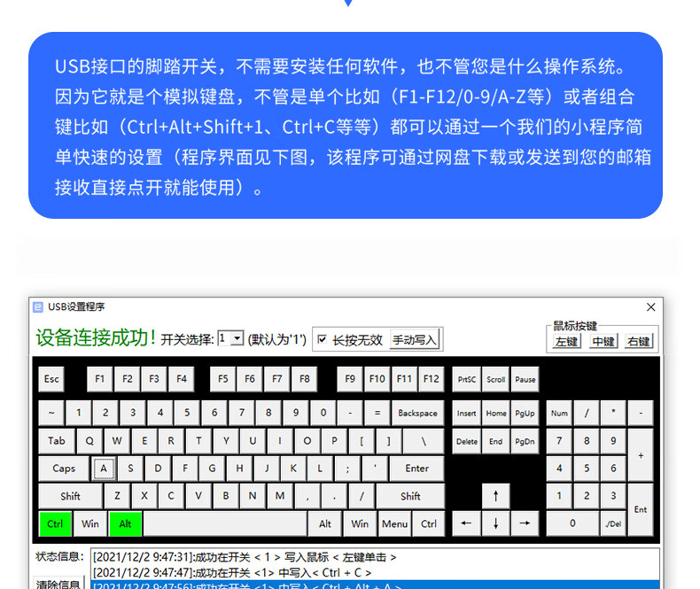Click the 左键 mouse button

(566, 342)
